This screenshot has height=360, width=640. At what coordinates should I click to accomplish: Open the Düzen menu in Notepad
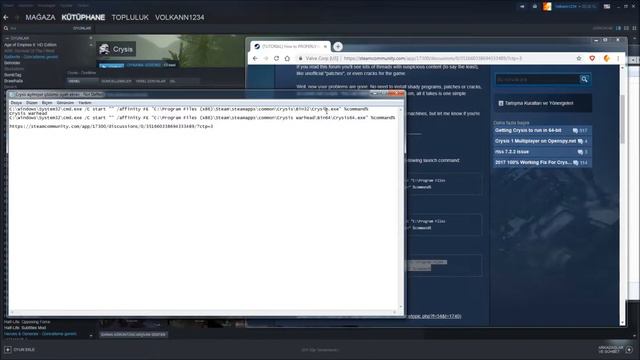31,103
